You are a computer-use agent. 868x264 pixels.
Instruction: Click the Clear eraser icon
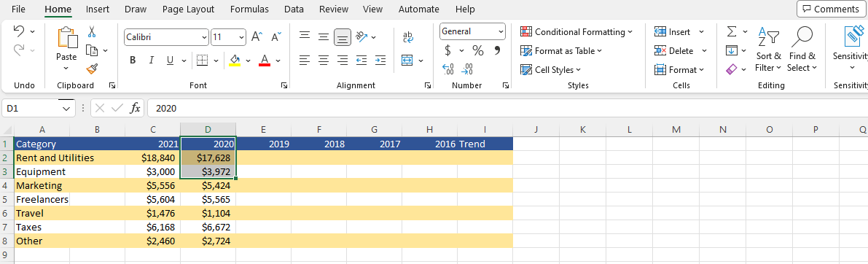tap(732, 69)
